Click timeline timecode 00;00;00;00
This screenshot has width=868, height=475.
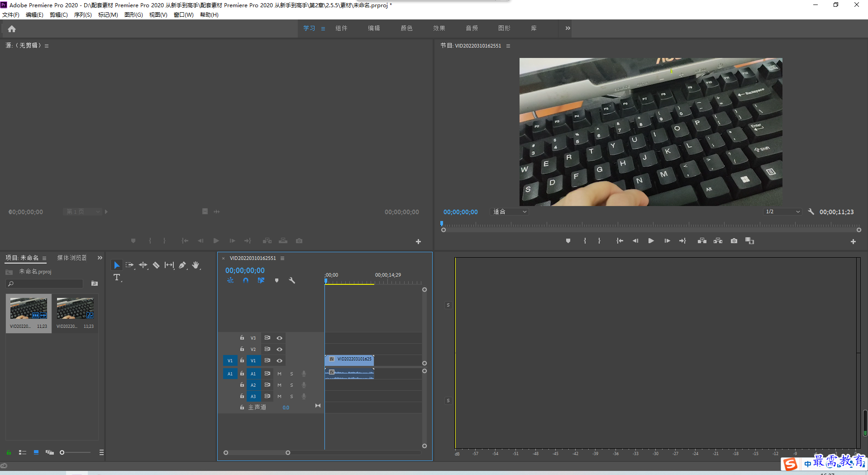point(245,270)
